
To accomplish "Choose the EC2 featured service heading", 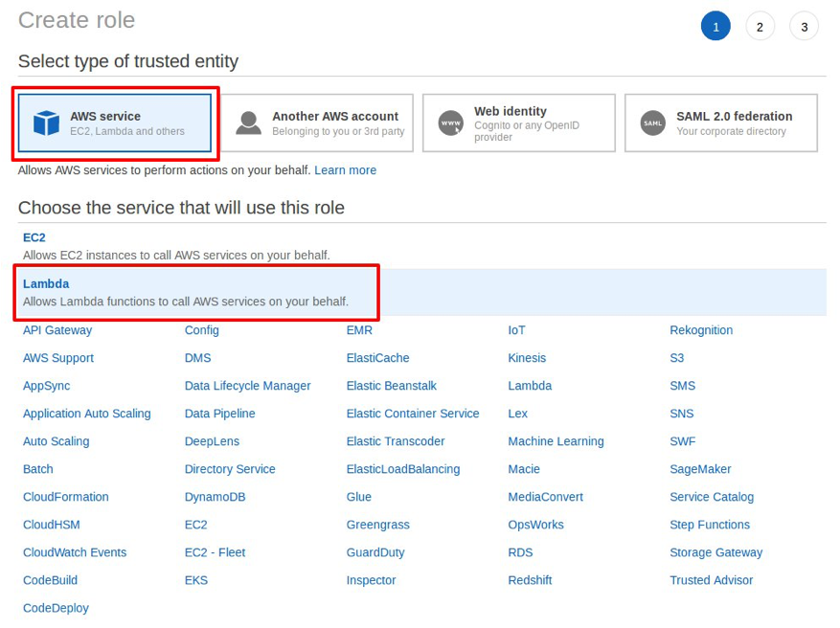I will (34, 237).
